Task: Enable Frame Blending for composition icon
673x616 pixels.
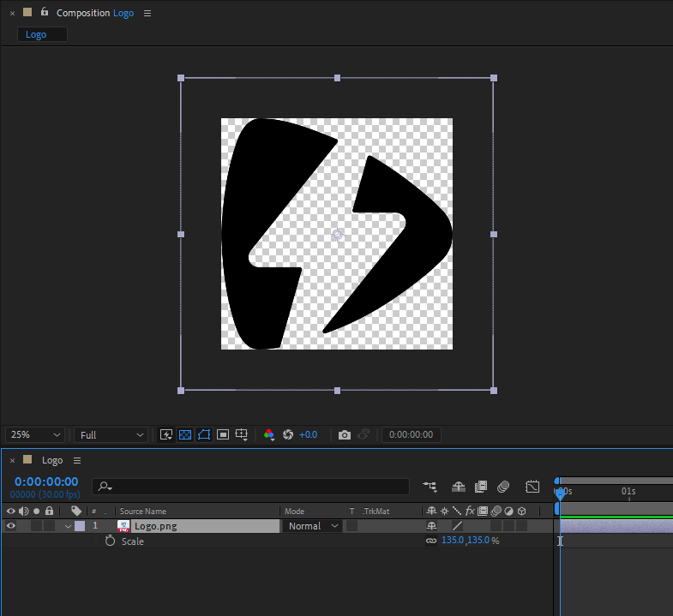Action: 481,487
